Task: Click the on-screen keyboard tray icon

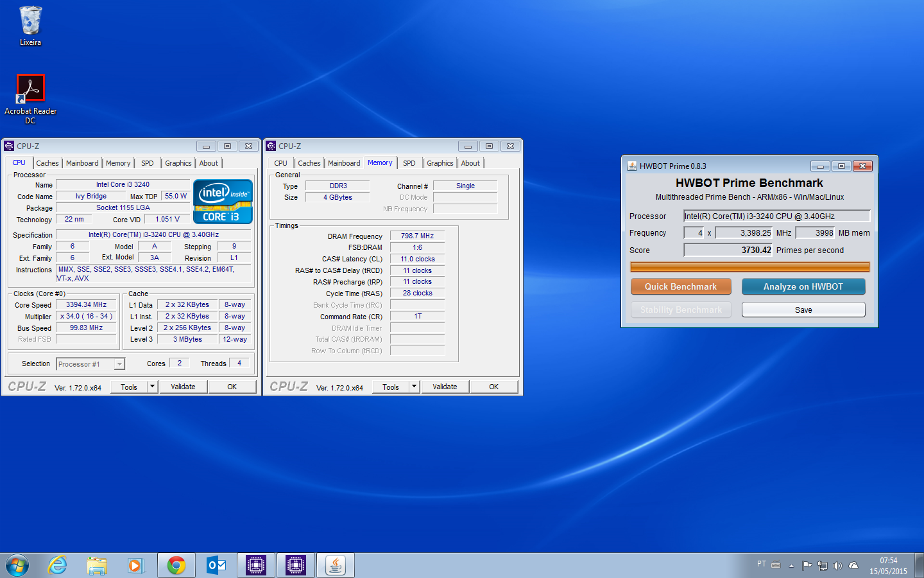Action: click(x=776, y=566)
